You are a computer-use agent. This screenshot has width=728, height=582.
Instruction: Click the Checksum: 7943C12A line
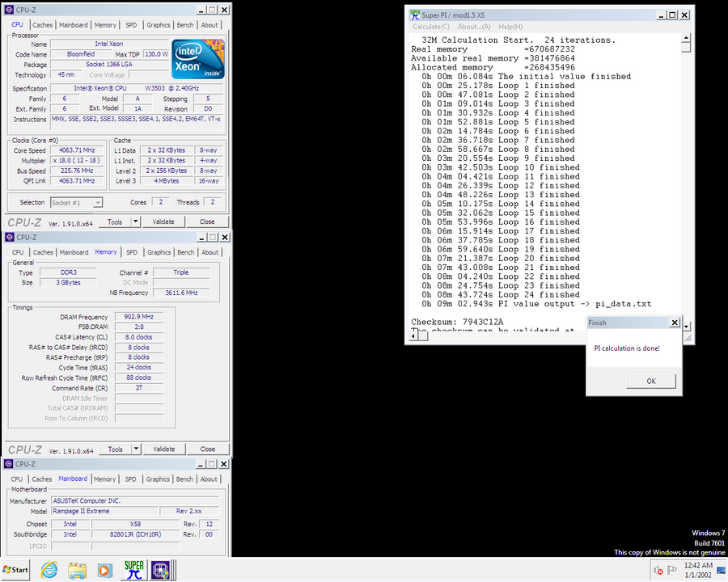(457, 322)
